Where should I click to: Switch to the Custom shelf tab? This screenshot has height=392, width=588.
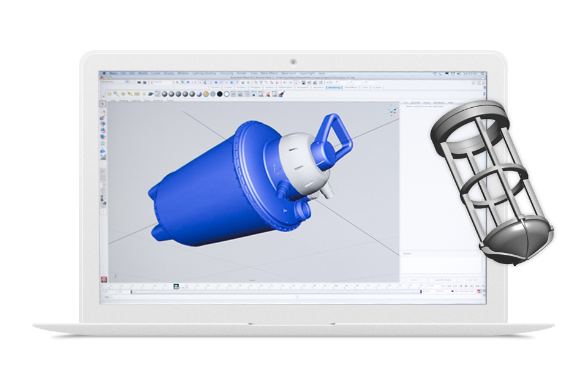click(x=377, y=88)
